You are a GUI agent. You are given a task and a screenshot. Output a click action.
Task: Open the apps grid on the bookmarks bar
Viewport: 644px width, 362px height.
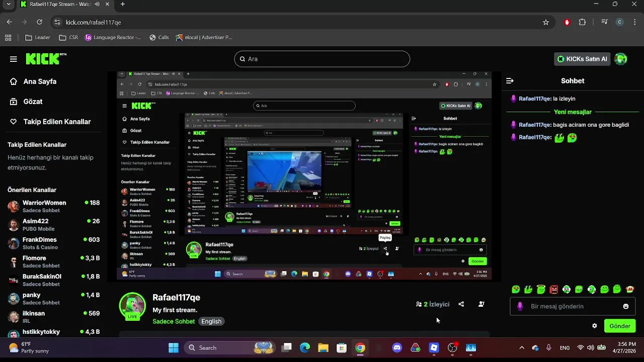point(8,37)
